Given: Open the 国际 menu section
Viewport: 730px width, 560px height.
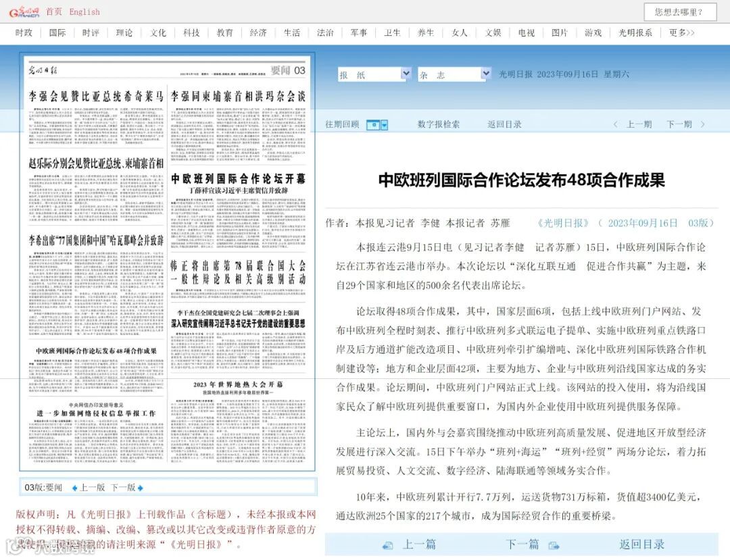Looking at the screenshot, I should pyautogui.click(x=57, y=32).
